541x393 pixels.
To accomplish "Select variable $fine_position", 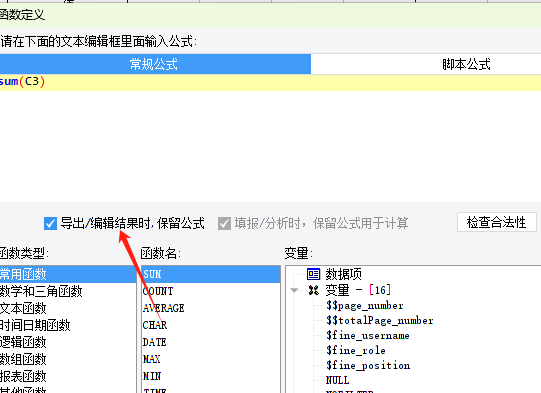I will (368, 365).
